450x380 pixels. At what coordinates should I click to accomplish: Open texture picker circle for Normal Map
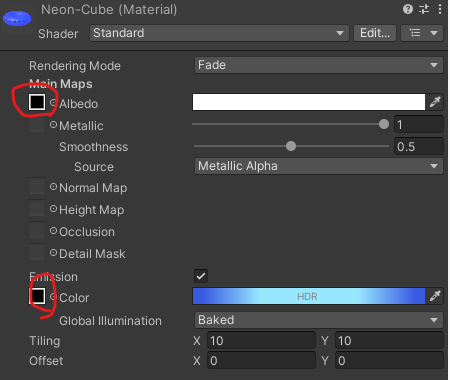pyautogui.click(x=53, y=187)
